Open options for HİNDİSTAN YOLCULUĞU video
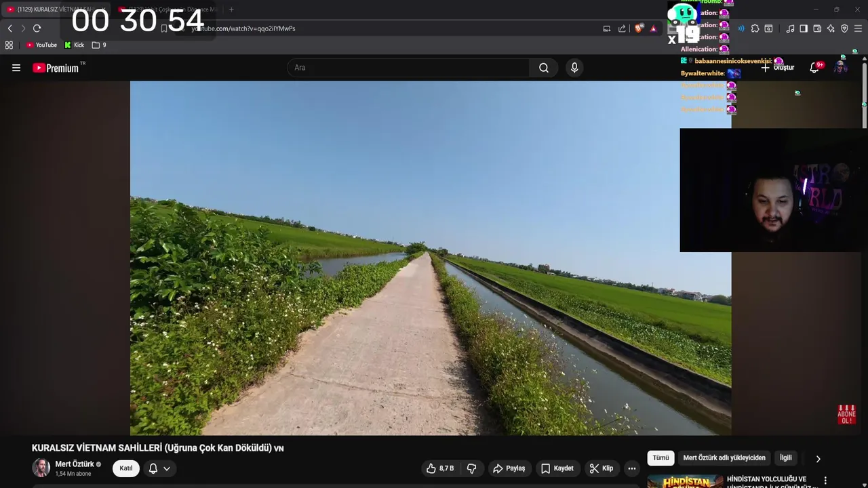This screenshot has width=868, height=488. coord(825,481)
